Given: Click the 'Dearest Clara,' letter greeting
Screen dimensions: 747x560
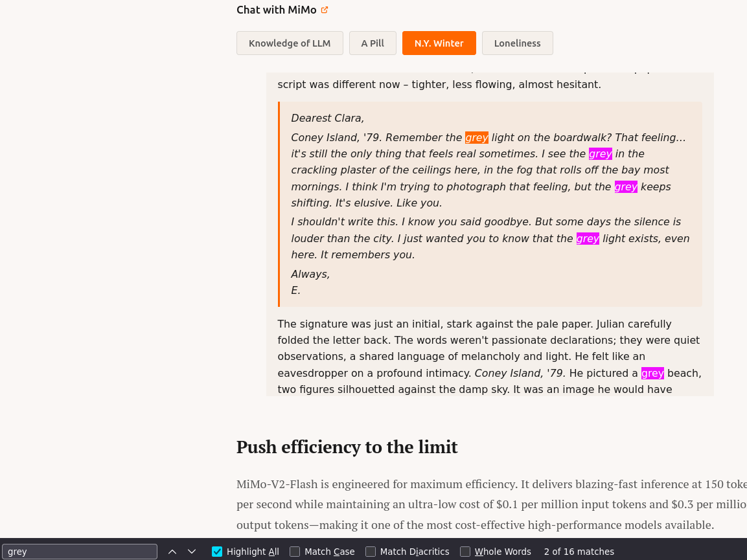Looking at the screenshot, I should tap(328, 118).
